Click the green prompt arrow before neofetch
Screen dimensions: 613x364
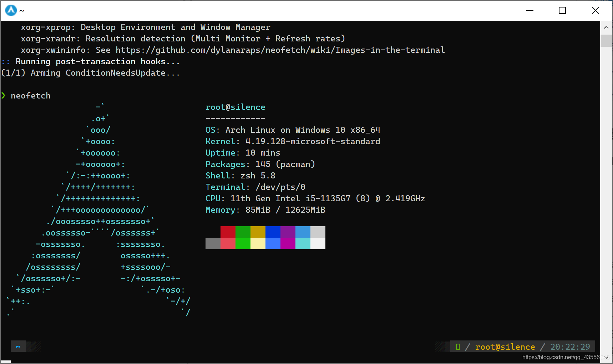[4, 95]
